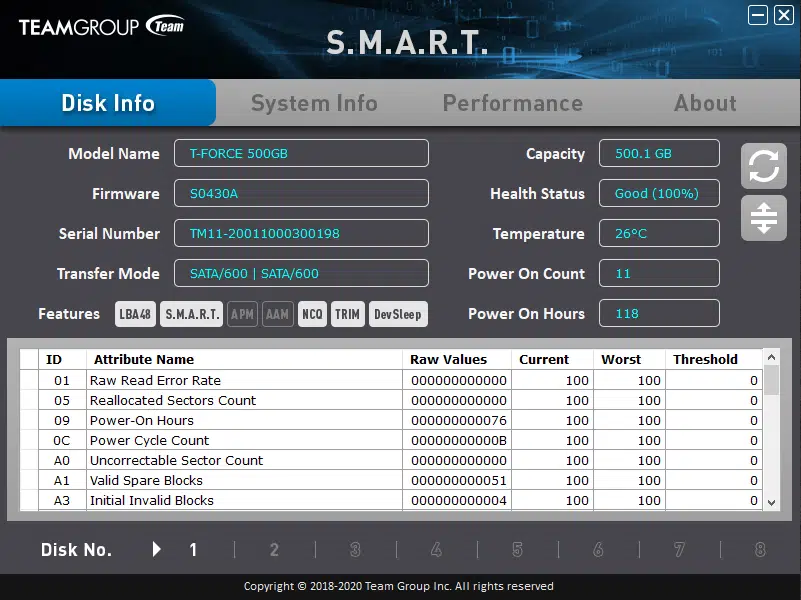
Task: Click the grayed-out AAM feature badge
Action: (277, 314)
